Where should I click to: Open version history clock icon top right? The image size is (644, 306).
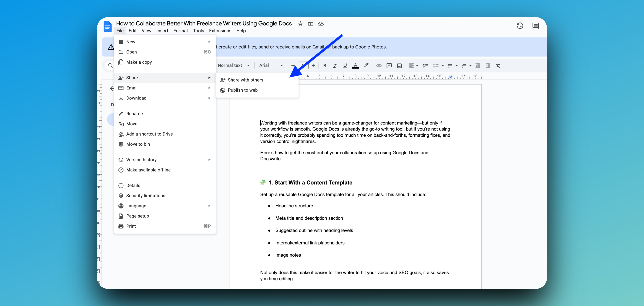520,25
